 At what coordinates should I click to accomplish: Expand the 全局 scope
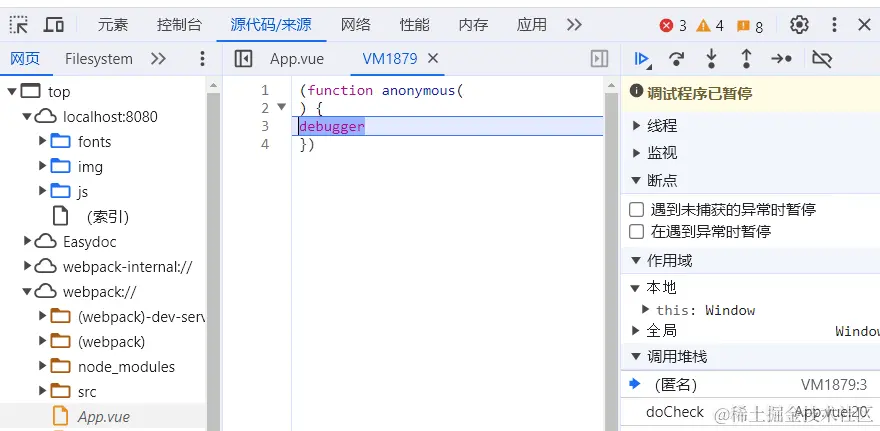[x=635, y=331]
